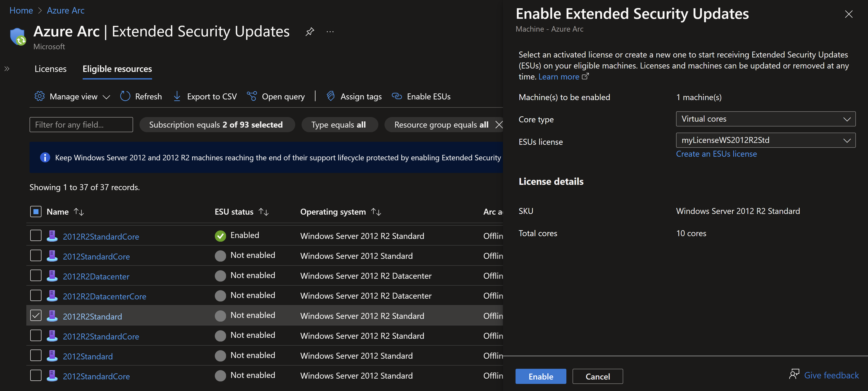The width and height of the screenshot is (868, 391).
Task: Uncheck the 2012R2Standard row checkbox
Action: 36,315
